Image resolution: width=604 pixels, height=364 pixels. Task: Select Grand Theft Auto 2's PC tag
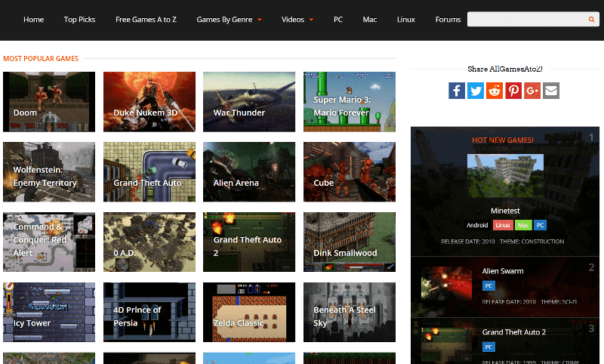pos(488,347)
